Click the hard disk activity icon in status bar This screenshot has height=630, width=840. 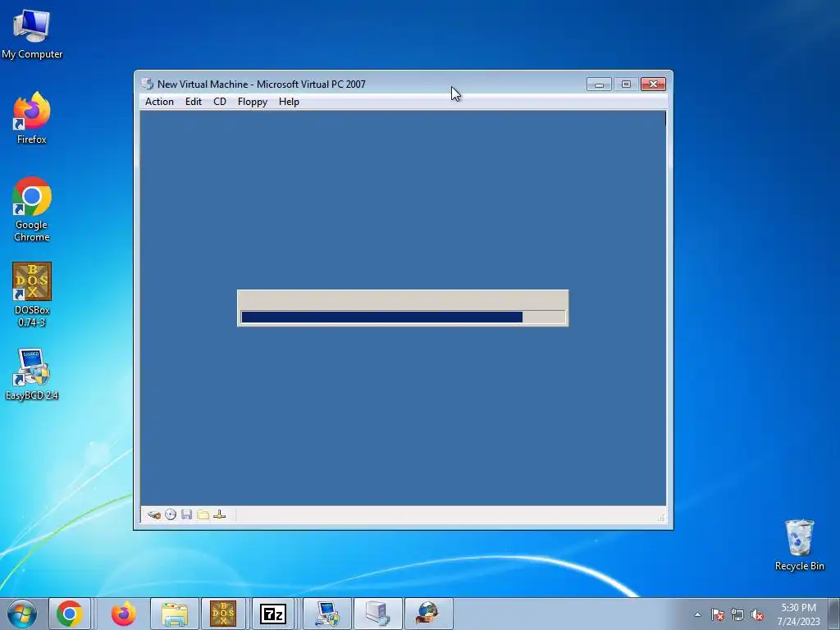click(154, 515)
